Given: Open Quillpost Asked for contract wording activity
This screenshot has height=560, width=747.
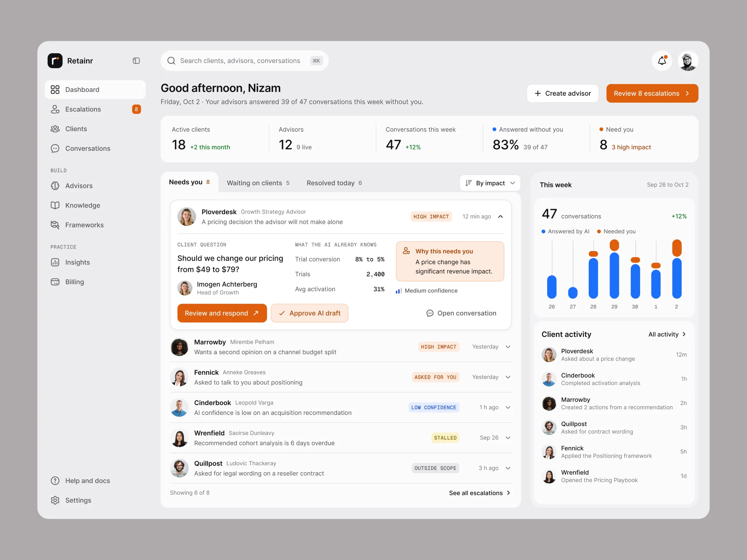Looking at the screenshot, I should [614, 428].
